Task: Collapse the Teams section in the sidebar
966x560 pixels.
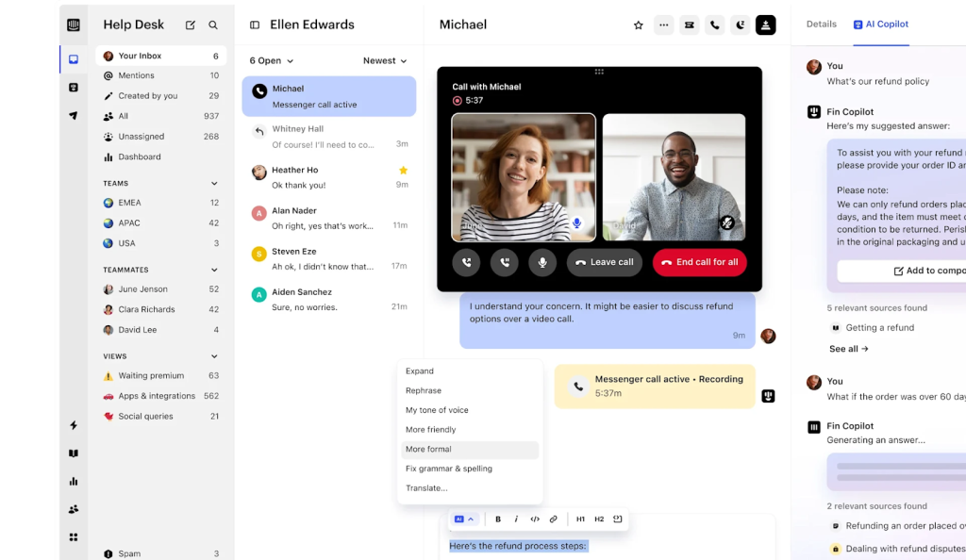Action: [x=213, y=182]
